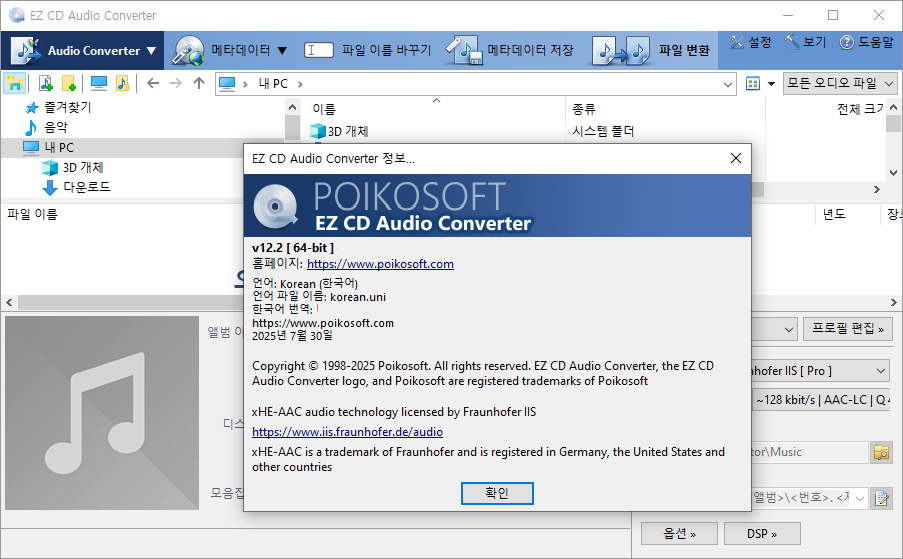Click the Music output folder path field
The image size is (903, 559).
(809, 452)
